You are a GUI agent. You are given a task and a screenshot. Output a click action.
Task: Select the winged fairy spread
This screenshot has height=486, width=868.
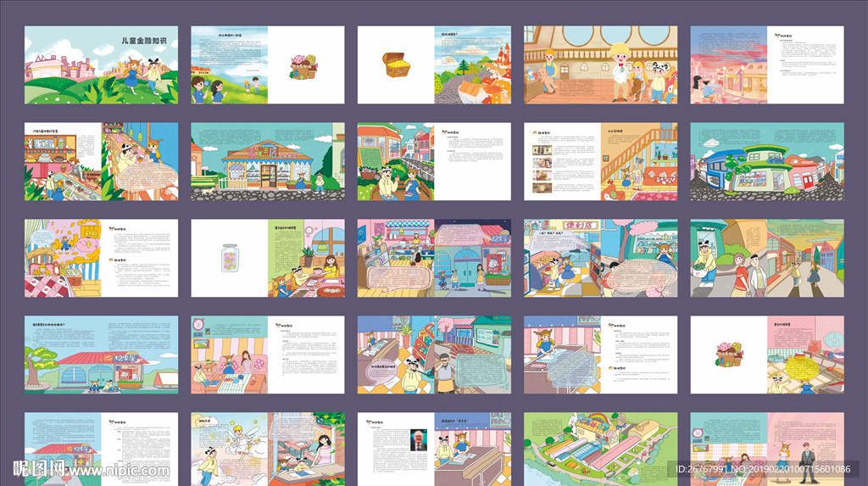268,449
